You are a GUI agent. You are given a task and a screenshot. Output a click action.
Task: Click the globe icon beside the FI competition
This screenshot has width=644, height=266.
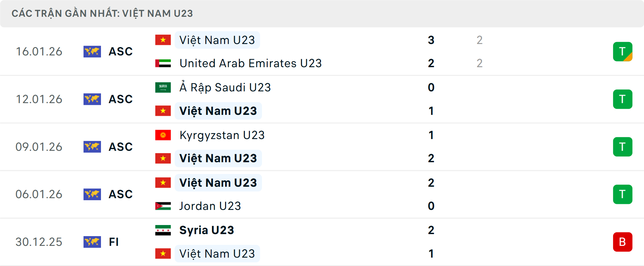point(92,242)
